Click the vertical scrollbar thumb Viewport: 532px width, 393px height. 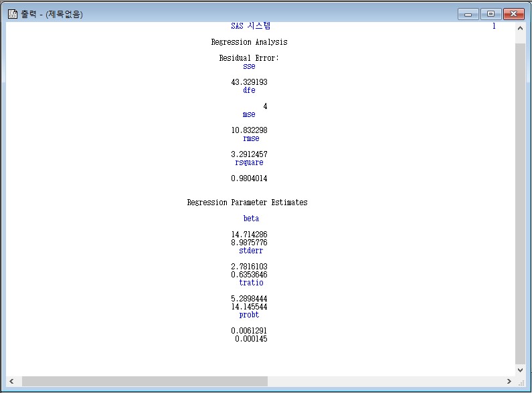520,203
